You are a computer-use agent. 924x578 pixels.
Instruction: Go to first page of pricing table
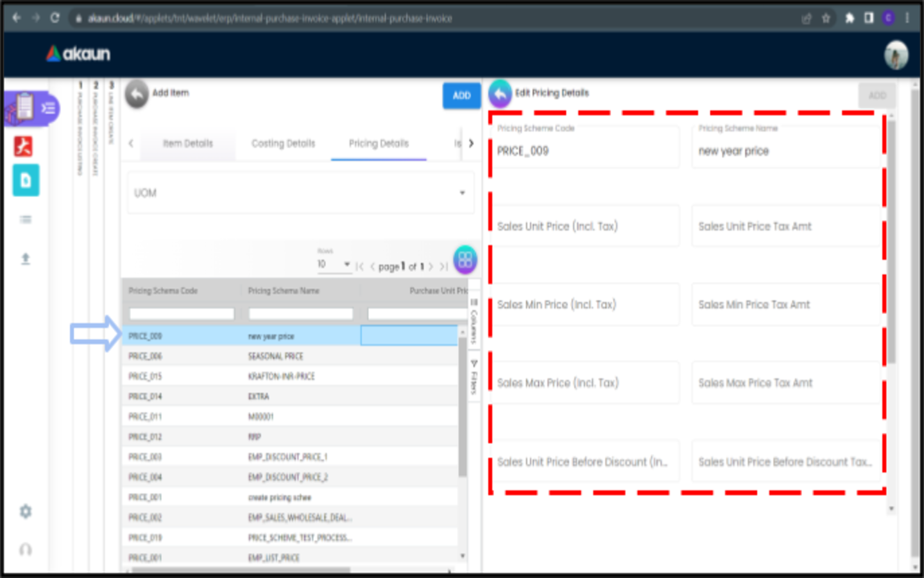pyautogui.click(x=359, y=267)
